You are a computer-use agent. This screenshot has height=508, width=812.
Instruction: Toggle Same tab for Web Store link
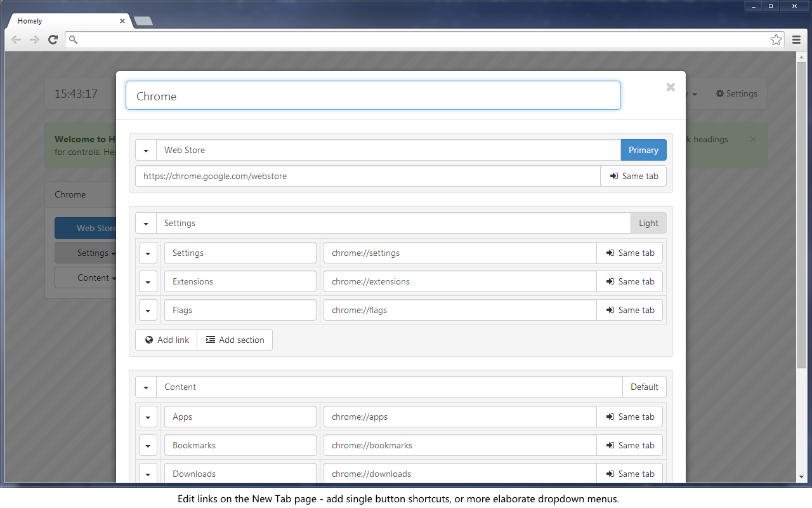(633, 176)
